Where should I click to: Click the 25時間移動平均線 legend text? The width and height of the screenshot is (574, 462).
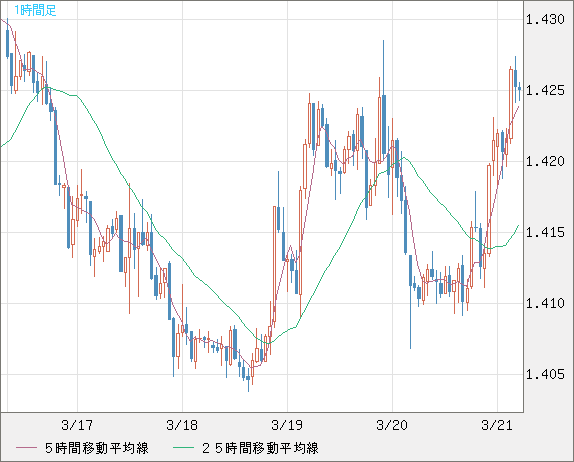tap(260, 448)
